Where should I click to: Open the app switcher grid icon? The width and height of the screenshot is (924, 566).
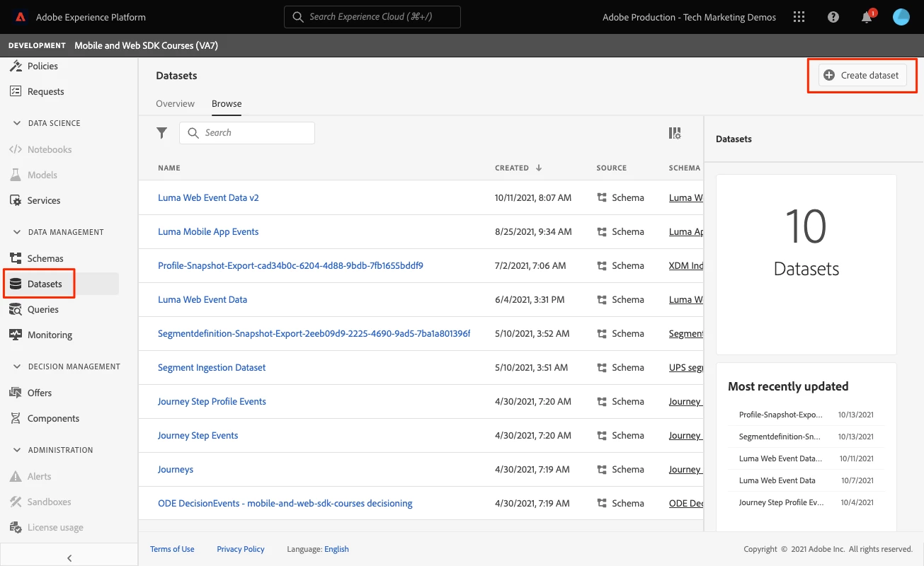click(x=799, y=17)
